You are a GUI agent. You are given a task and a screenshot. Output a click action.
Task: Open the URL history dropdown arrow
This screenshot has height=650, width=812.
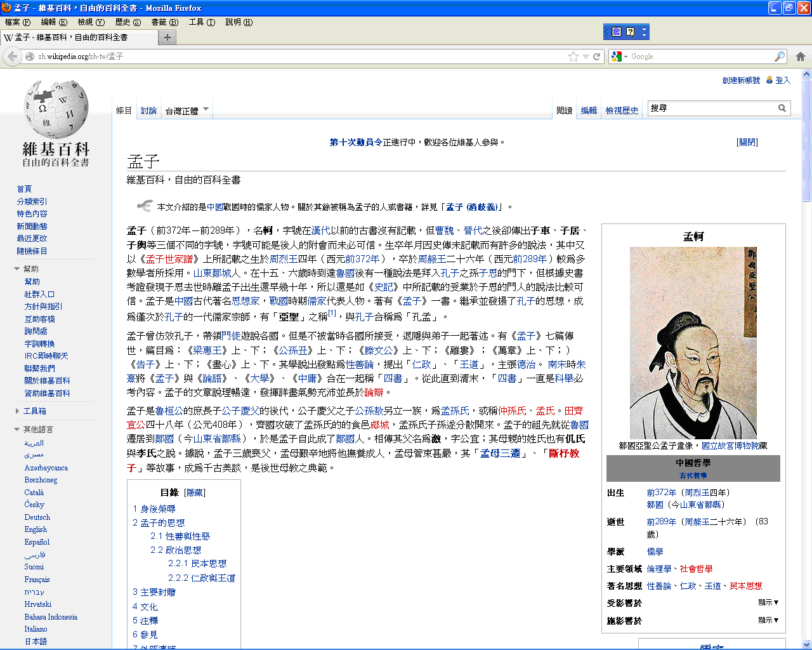pyautogui.click(x=586, y=56)
